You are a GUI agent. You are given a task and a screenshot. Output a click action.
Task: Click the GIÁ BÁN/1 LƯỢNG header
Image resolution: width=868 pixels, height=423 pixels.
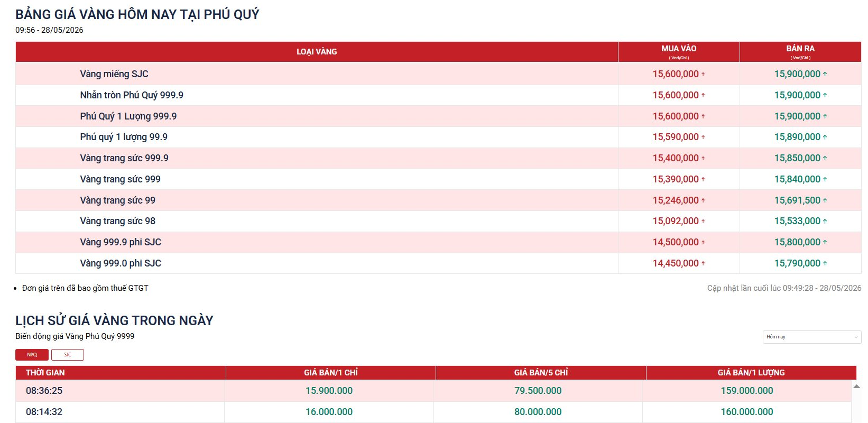coord(751,373)
